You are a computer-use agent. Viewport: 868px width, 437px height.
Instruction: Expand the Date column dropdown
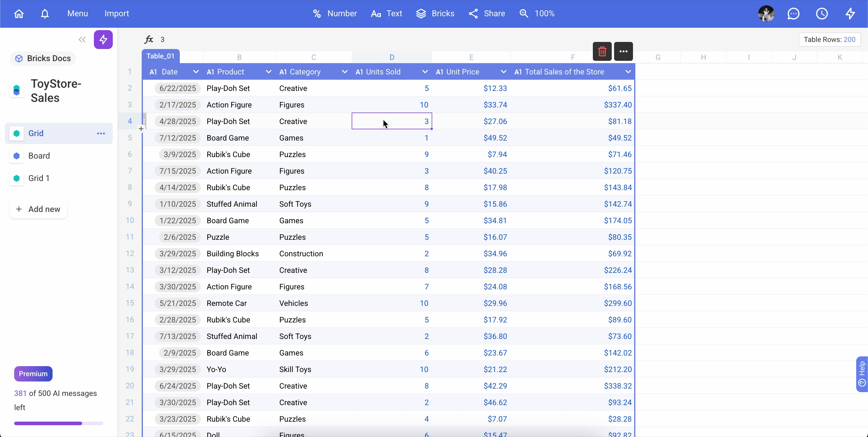[x=195, y=72]
